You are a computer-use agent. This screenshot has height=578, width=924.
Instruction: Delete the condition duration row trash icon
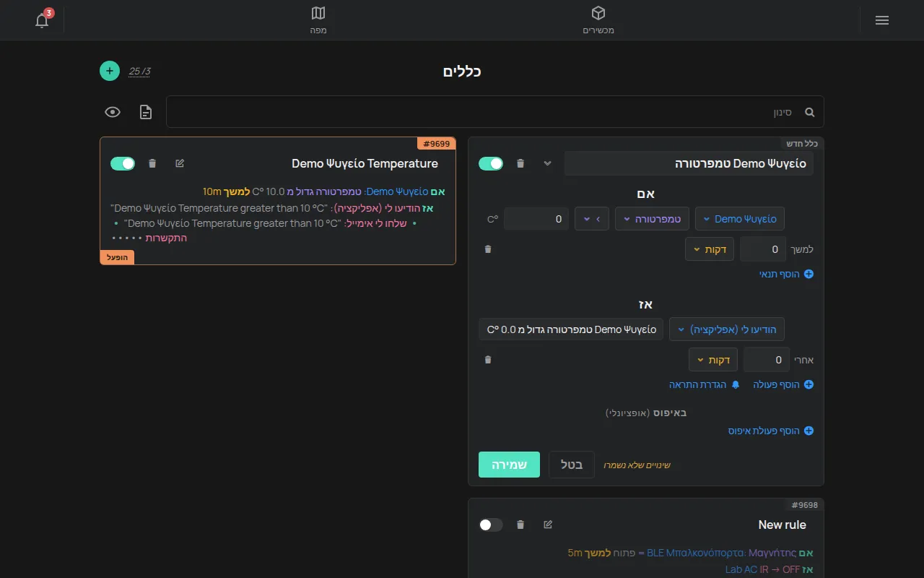(488, 249)
